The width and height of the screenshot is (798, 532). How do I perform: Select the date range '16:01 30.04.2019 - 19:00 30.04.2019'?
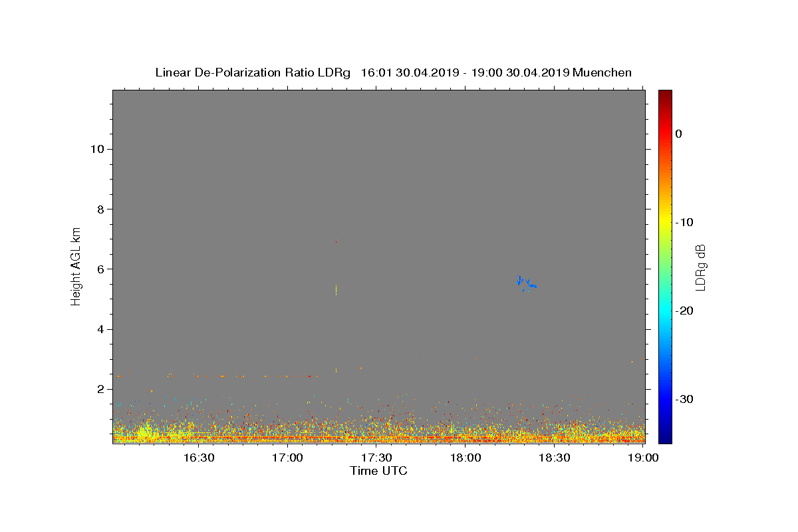click(465, 72)
